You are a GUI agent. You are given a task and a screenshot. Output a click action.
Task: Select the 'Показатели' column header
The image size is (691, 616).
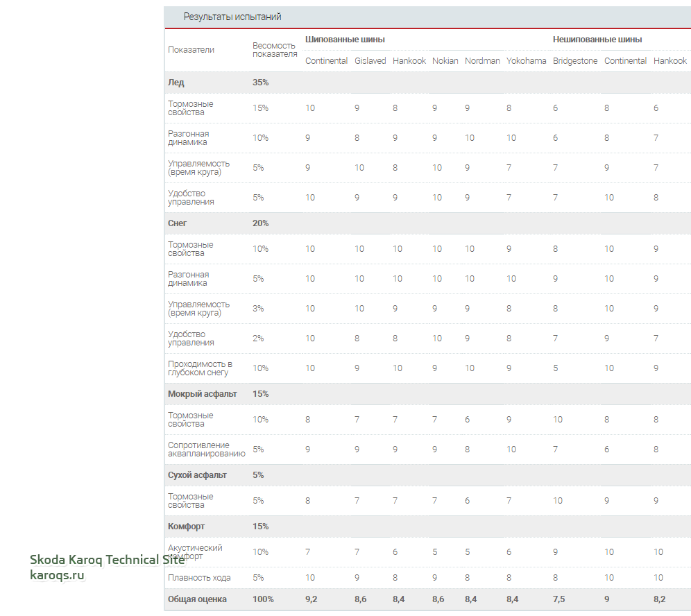191,50
